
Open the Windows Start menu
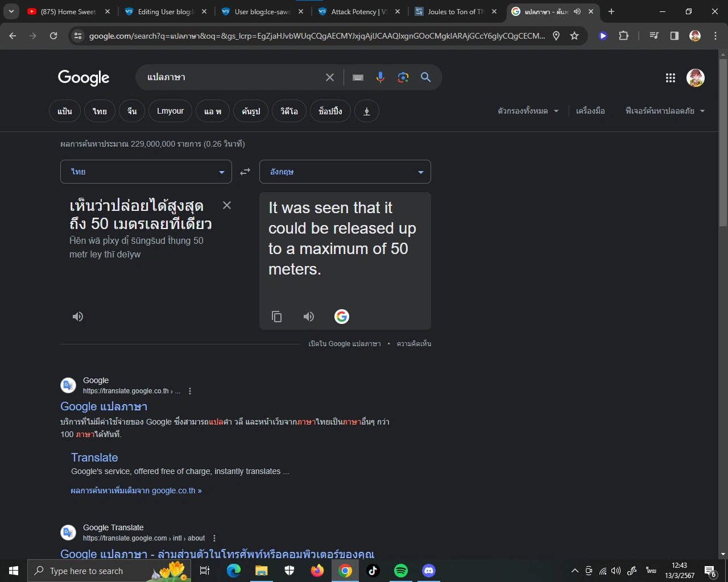(14, 571)
